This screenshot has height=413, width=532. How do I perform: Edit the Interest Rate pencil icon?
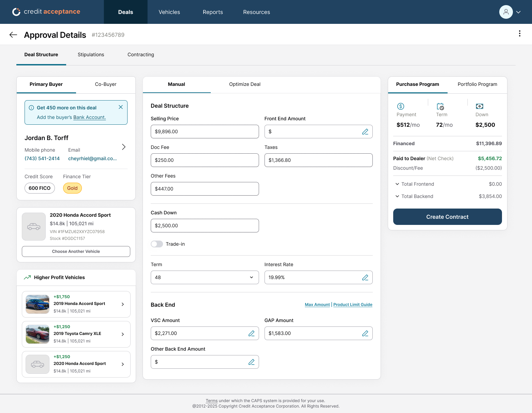click(365, 277)
